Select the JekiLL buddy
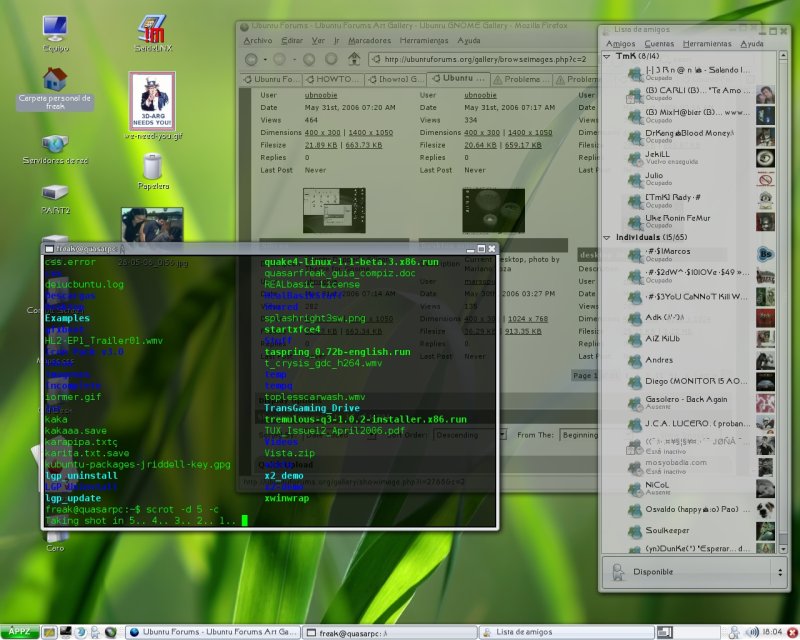The image size is (800, 640). (690, 157)
